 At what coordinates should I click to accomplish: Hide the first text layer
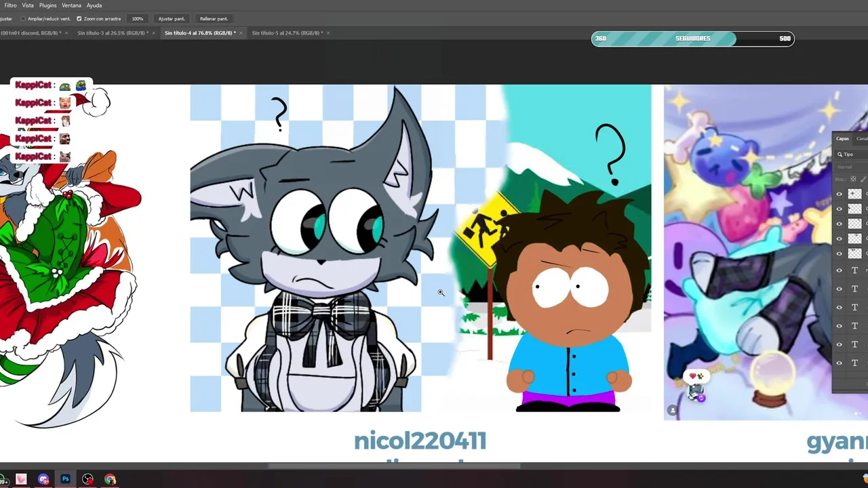(x=839, y=270)
